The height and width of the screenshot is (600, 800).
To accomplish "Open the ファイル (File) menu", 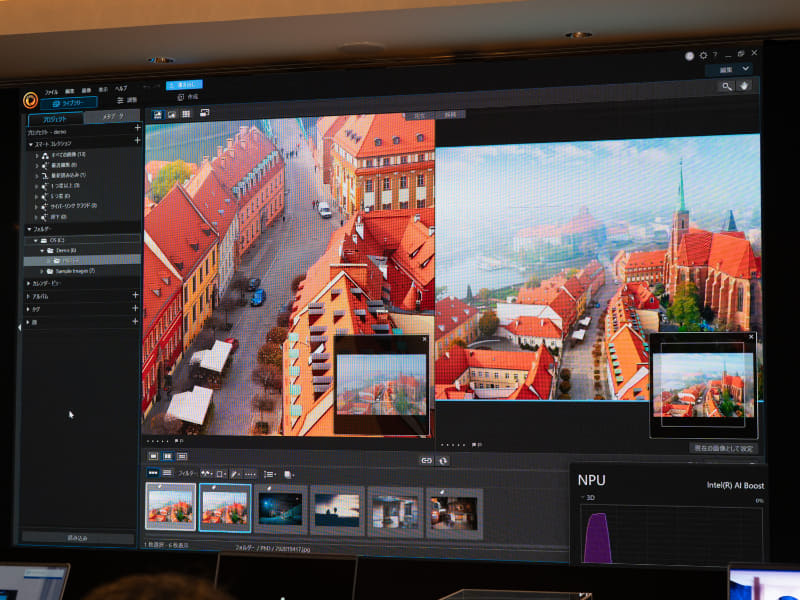I will (x=51, y=92).
